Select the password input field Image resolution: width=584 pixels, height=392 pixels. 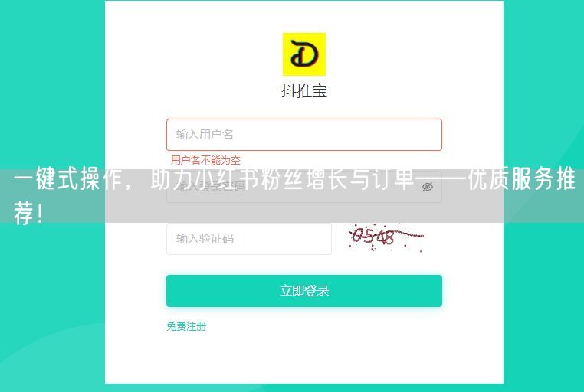click(x=304, y=187)
